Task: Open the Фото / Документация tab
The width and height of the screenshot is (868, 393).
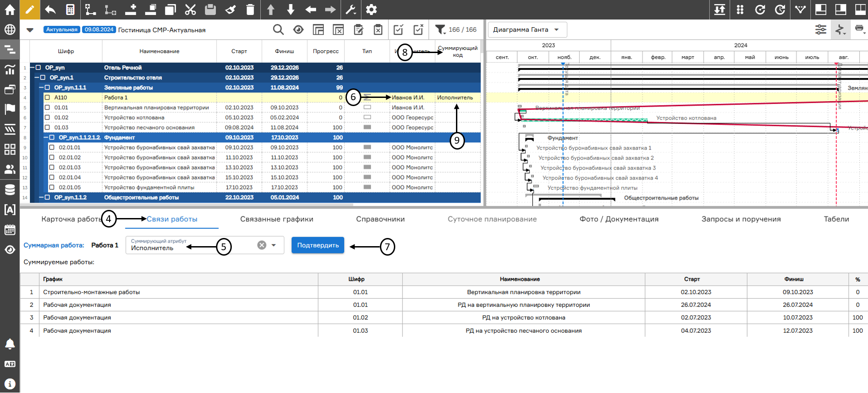Action: pyautogui.click(x=619, y=219)
